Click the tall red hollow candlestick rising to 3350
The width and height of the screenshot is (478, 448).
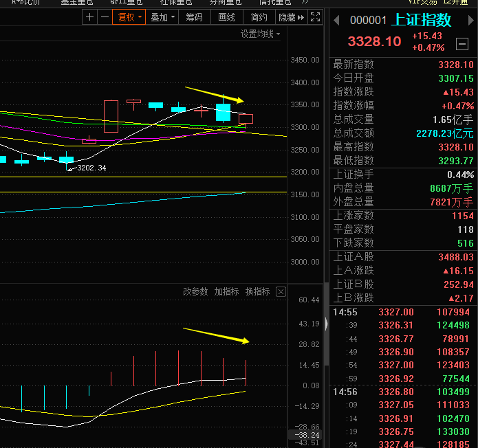click(111, 116)
